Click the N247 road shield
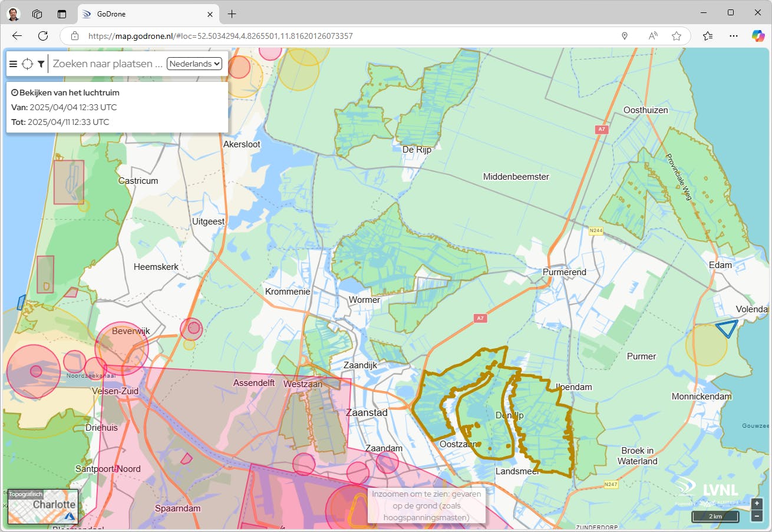 tap(611, 484)
